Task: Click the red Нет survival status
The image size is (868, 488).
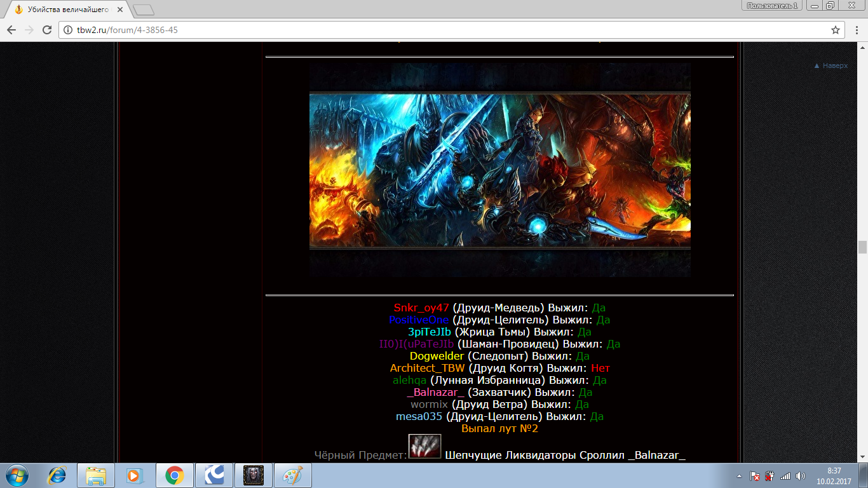Action: click(600, 368)
